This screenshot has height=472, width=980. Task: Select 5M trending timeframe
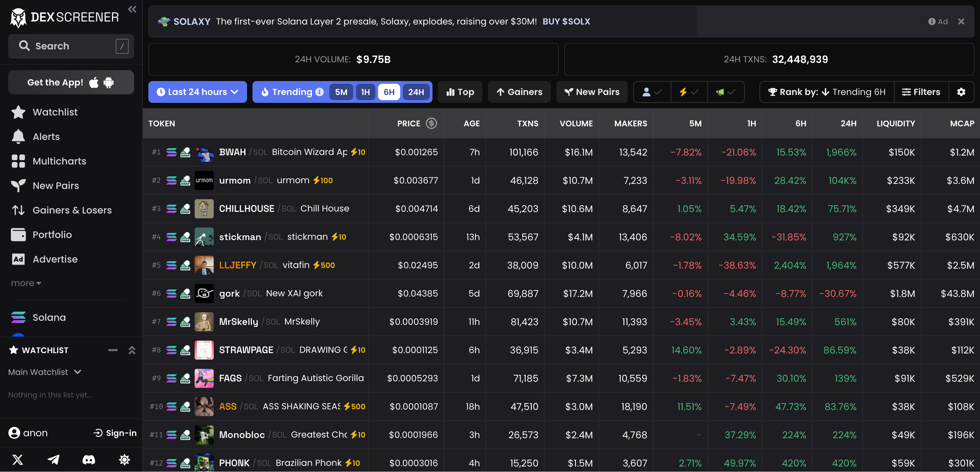341,92
